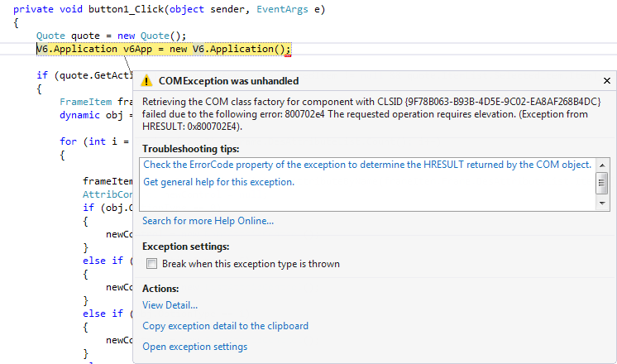Open the Check the ErrorCode property tip
The height and width of the screenshot is (364, 617).
point(367,165)
